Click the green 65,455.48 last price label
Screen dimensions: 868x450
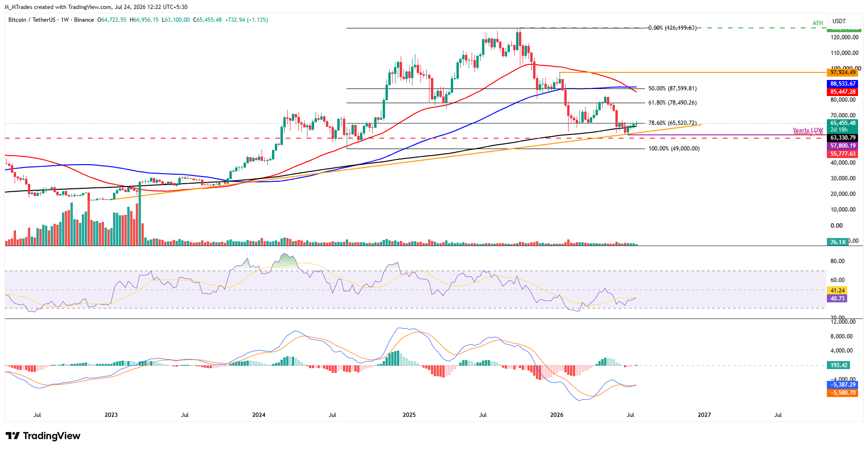point(842,123)
